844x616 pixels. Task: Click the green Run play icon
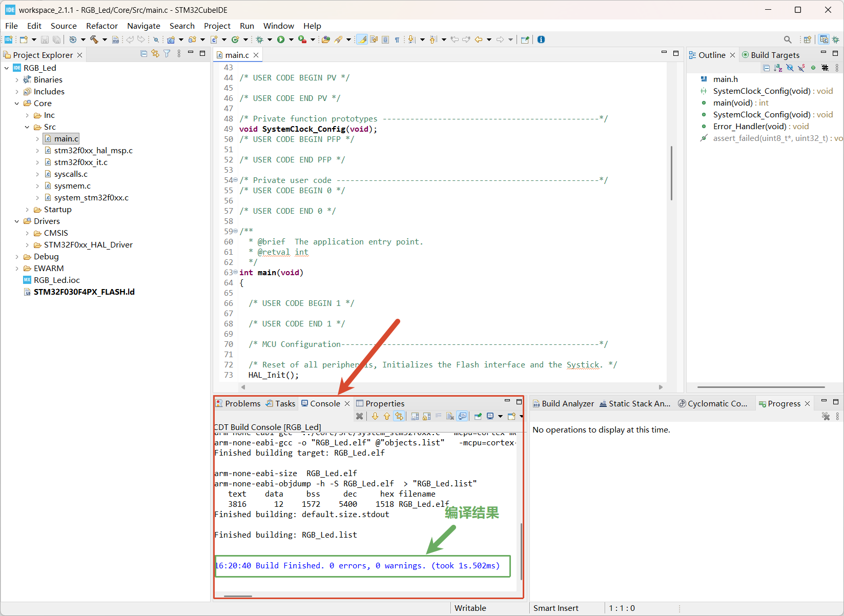pyautogui.click(x=281, y=39)
